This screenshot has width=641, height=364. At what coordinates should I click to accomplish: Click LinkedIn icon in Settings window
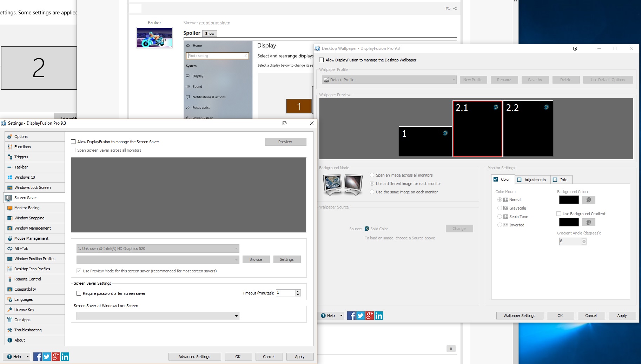pyautogui.click(x=65, y=357)
